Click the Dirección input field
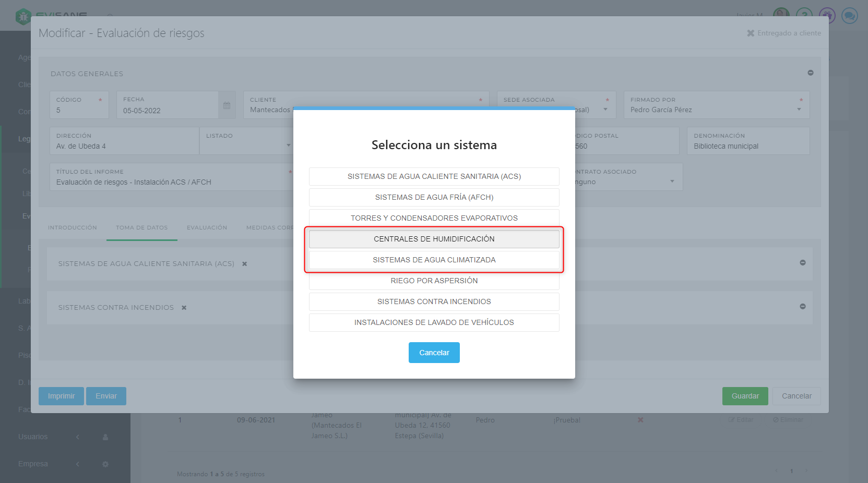The width and height of the screenshot is (868, 483). pos(124,146)
